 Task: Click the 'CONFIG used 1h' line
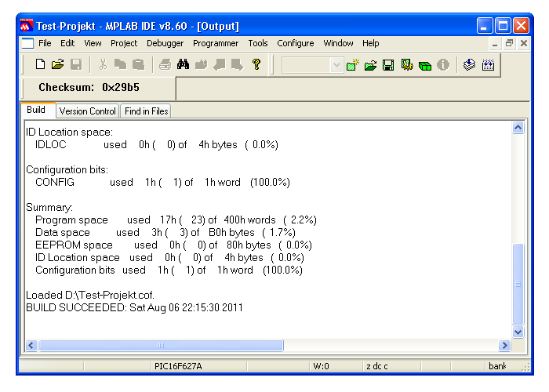coord(162,183)
